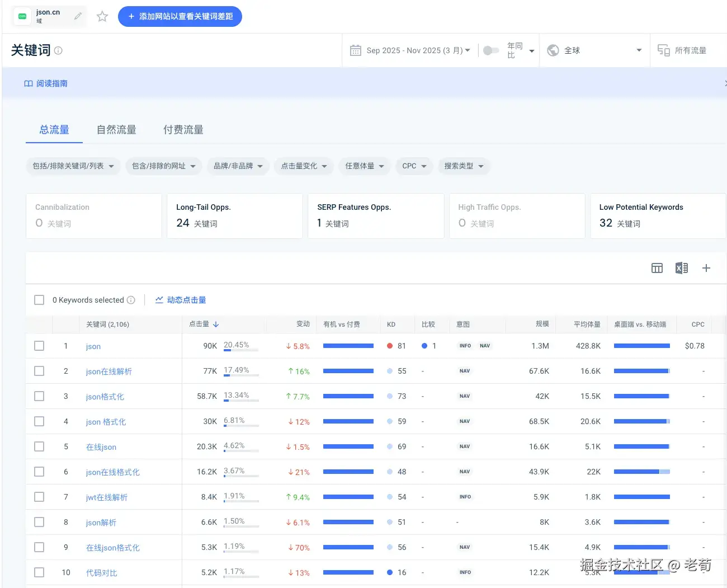Image resolution: width=727 pixels, height=588 pixels.
Task: Click info icon beside Keywords selected
Action: pyautogui.click(x=131, y=300)
